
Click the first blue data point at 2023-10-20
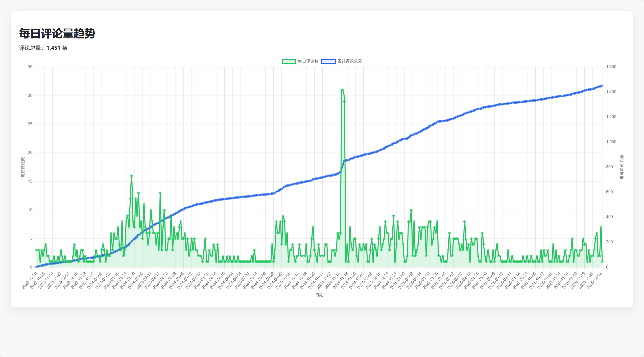tap(36, 267)
